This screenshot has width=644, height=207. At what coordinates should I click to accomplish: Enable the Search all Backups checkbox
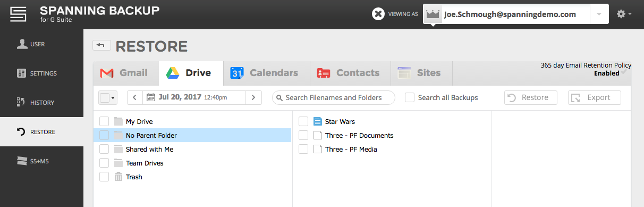pyautogui.click(x=410, y=97)
